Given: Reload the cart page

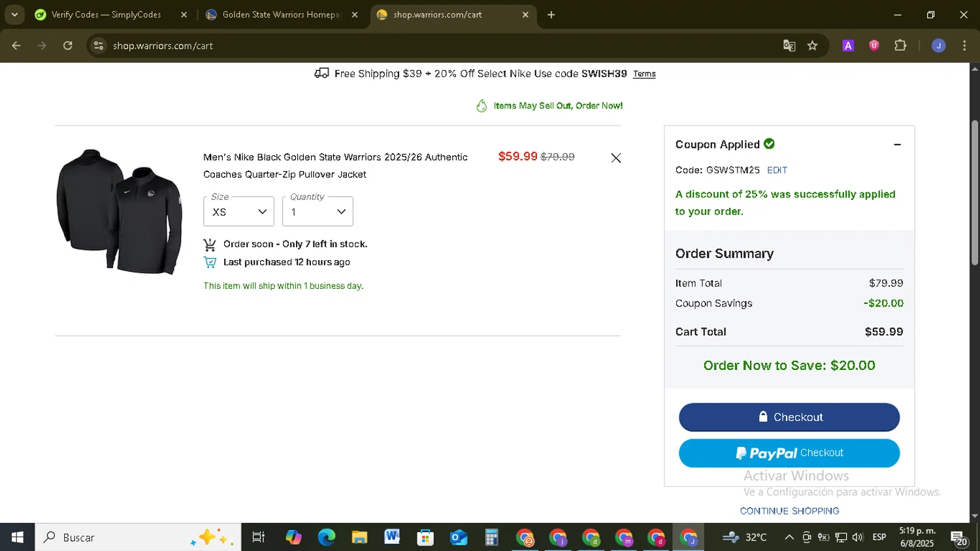Looking at the screenshot, I should pos(68,46).
